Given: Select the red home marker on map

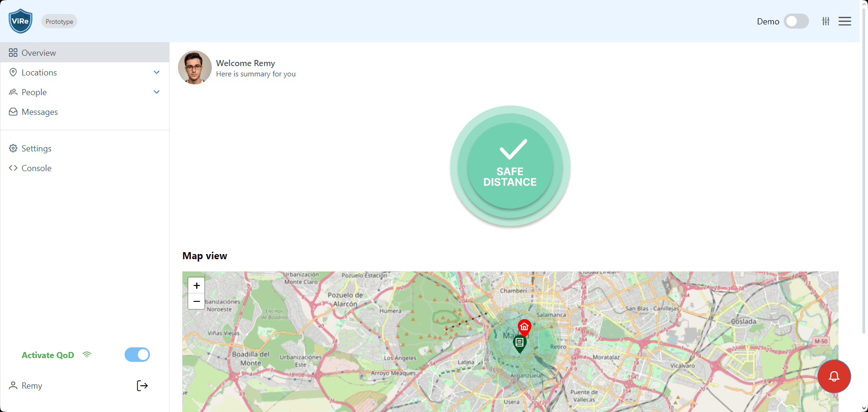Looking at the screenshot, I should click(524, 327).
